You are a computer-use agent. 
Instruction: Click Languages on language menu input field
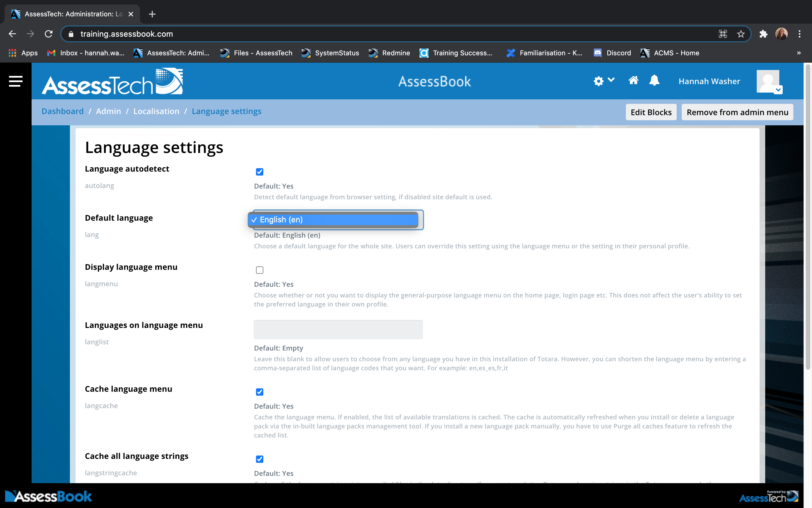tap(338, 329)
